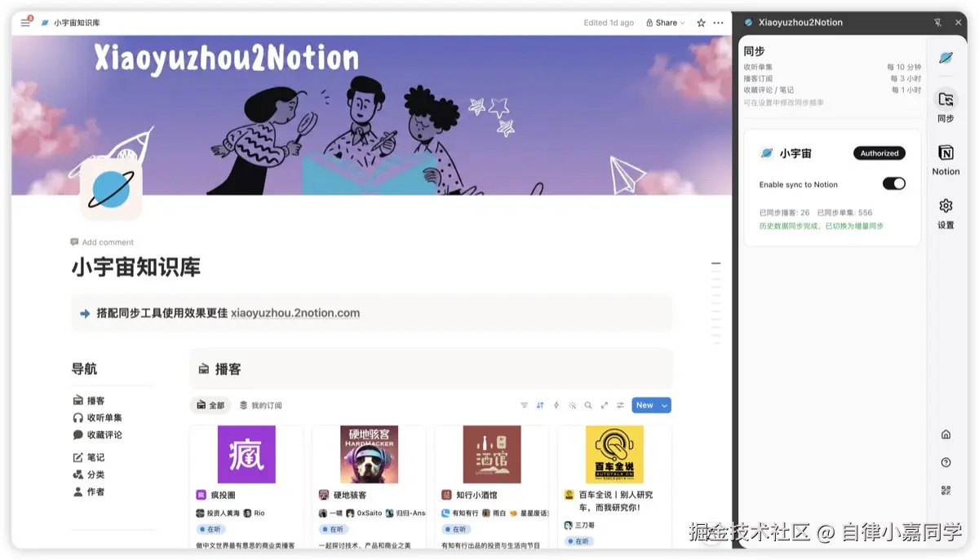Screen dimensions: 979x560
Task: Open 收藏评论 in the navigation list
Action: [x=97, y=434]
